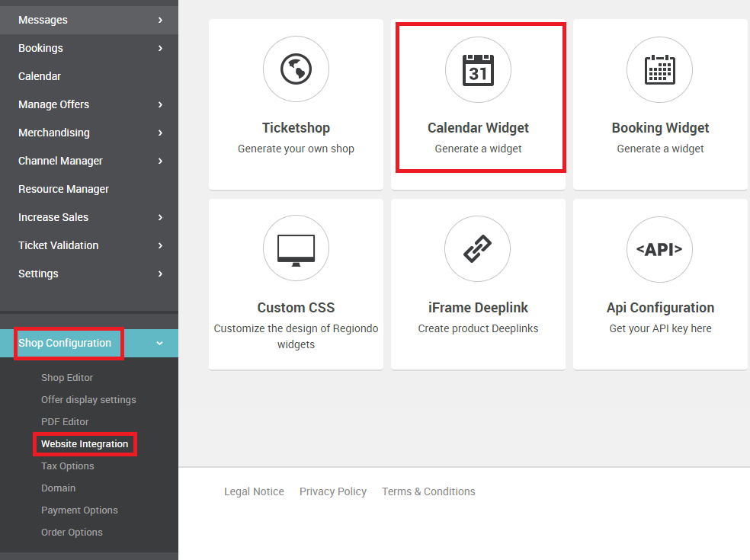Click the Api Configuration card title
This screenshot has width=750, height=560.
coord(660,308)
